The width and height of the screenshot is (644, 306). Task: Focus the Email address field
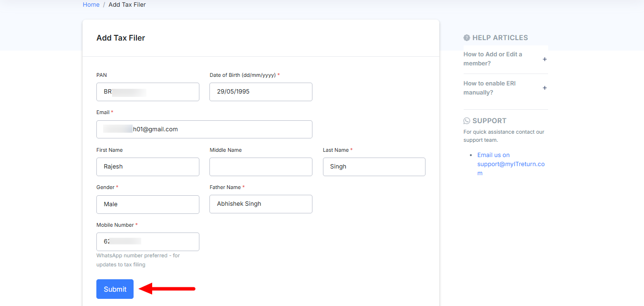[x=204, y=129]
